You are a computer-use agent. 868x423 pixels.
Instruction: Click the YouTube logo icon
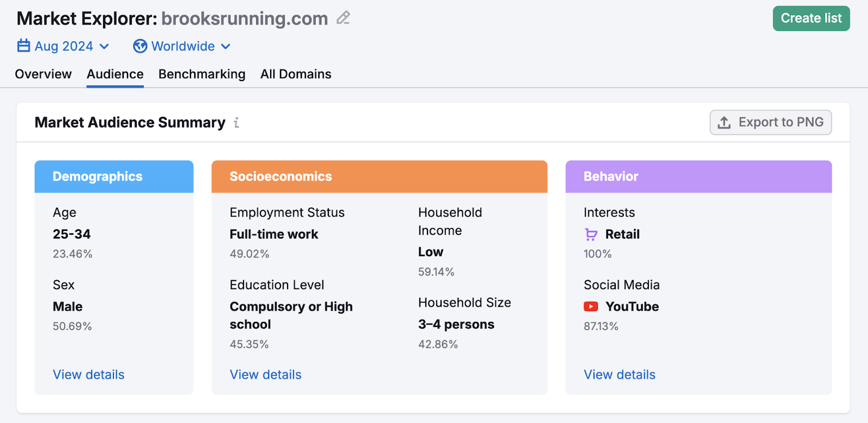click(591, 307)
